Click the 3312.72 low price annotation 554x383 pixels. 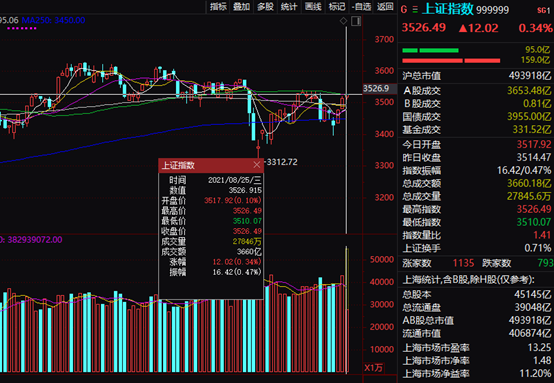(x=282, y=162)
